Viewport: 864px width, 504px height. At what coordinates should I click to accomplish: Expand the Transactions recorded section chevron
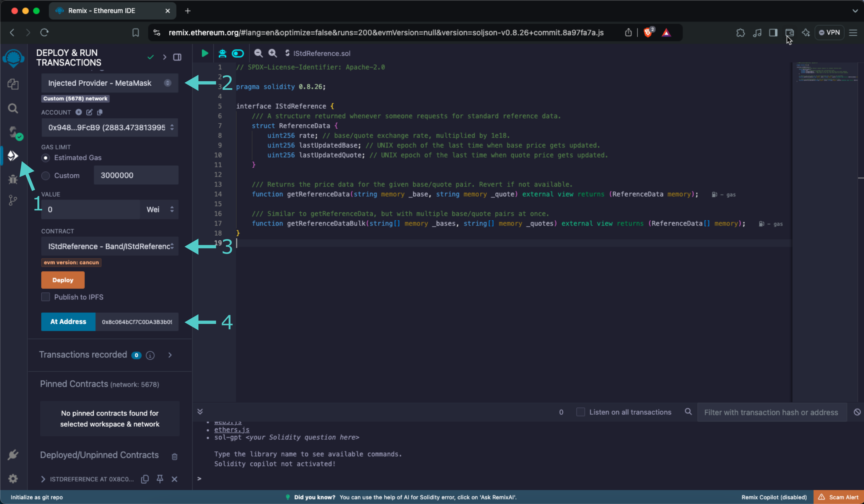[170, 355]
